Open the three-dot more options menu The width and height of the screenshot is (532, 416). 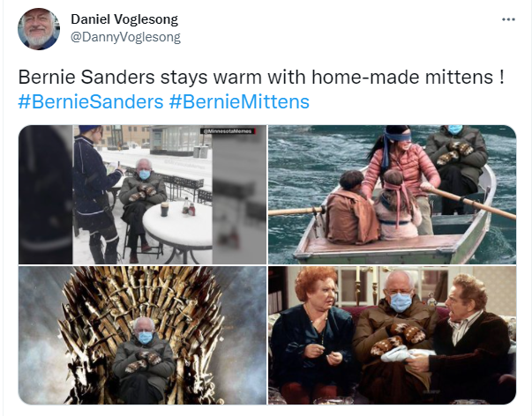point(508,19)
